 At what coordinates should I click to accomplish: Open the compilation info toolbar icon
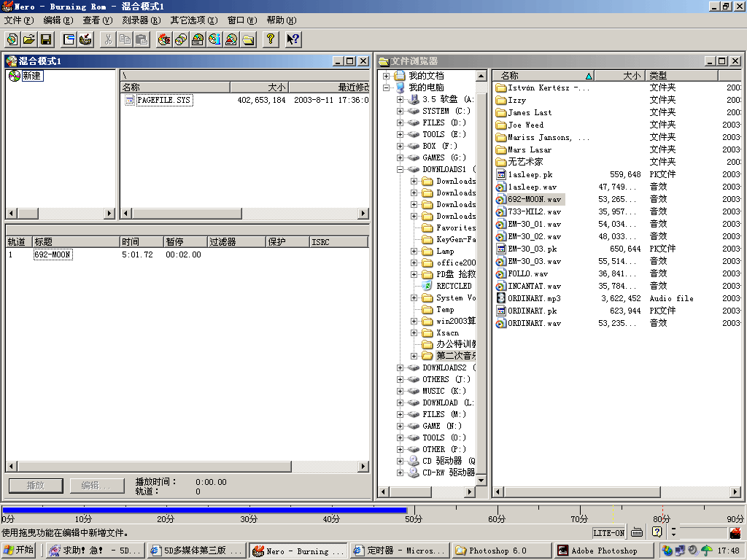[x=69, y=39]
